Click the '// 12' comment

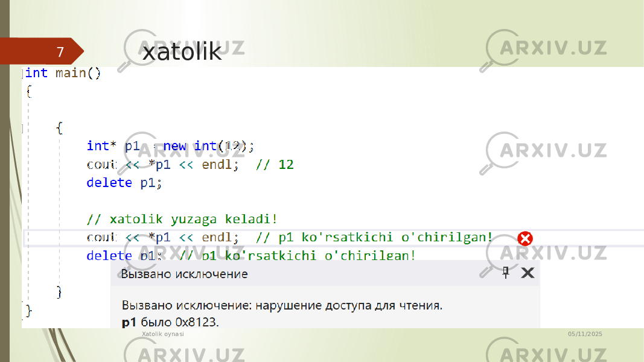[275, 165]
